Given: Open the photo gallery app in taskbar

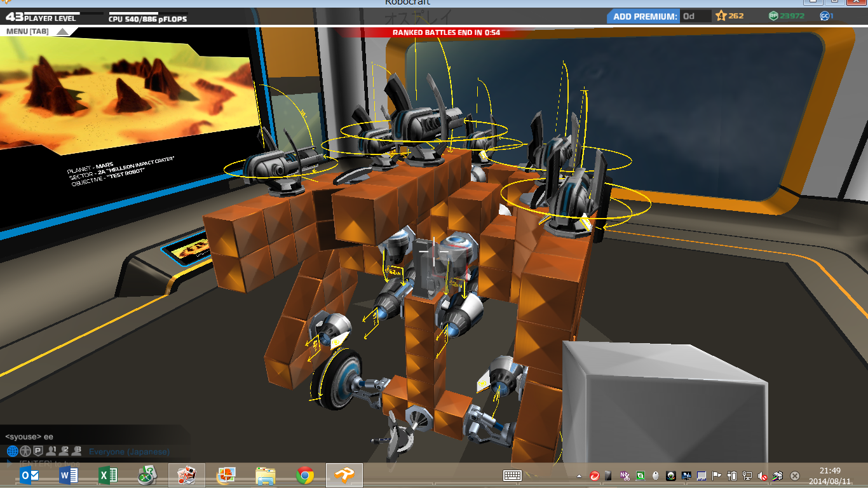Looking at the screenshot, I should click(226, 475).
